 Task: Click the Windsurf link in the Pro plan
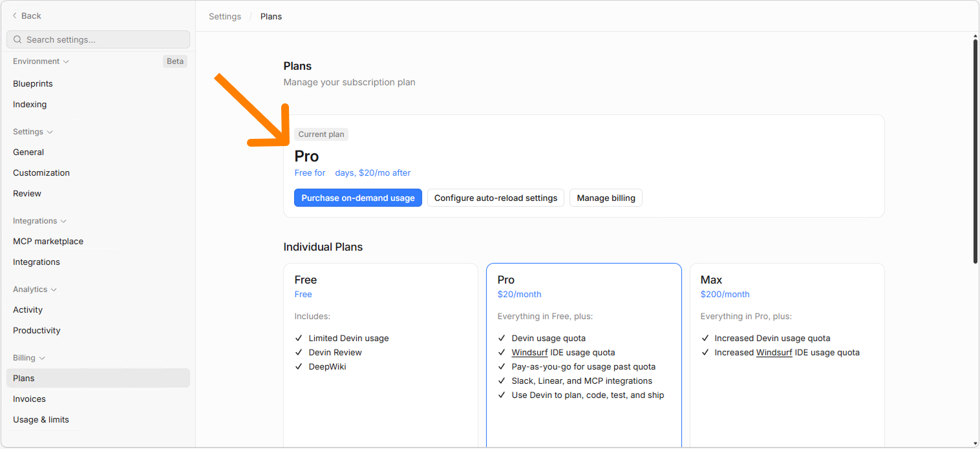click(529, 352)
